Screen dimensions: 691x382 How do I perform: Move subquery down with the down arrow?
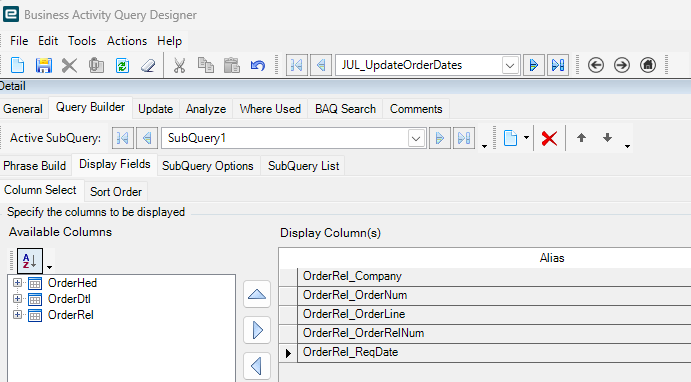[x=607, y=138]
